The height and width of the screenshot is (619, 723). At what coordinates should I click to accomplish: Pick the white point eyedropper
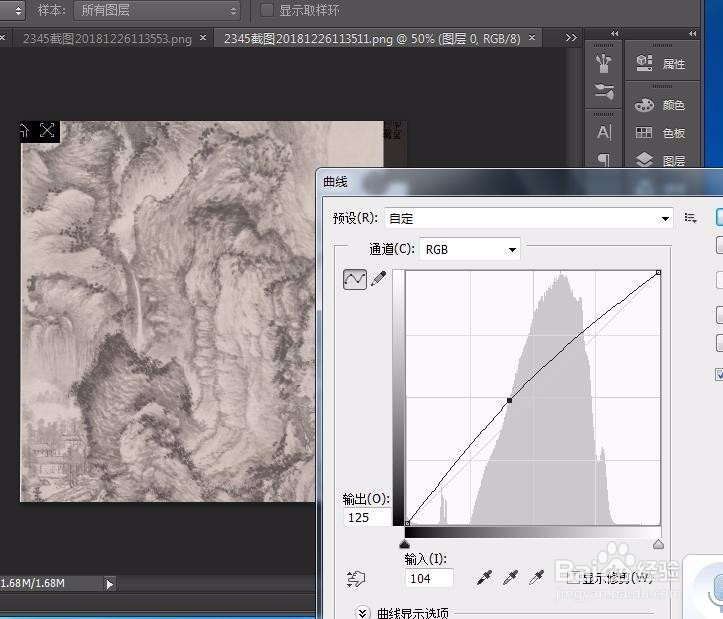coord(537,577)
